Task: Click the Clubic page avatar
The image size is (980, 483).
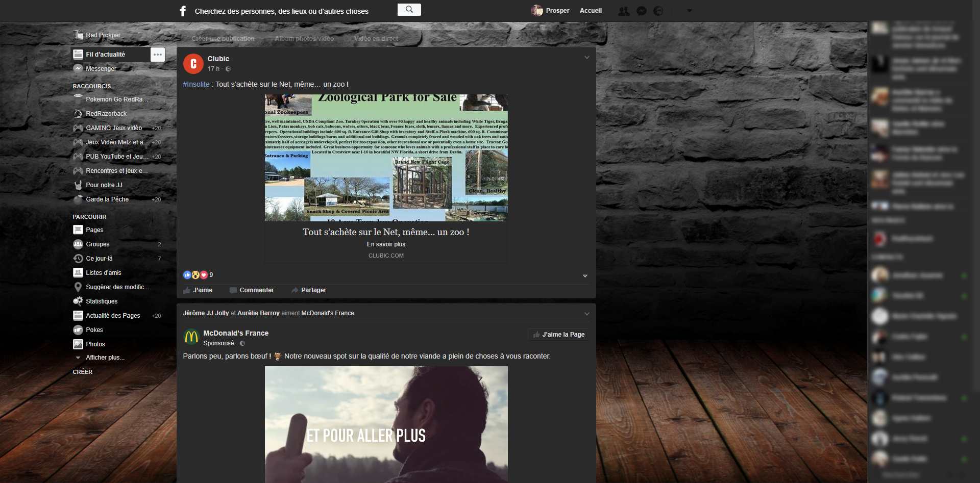Action: click(193, 64)
